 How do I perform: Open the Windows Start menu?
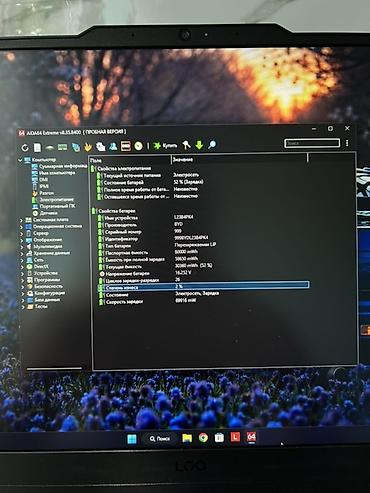pos(132,439)
